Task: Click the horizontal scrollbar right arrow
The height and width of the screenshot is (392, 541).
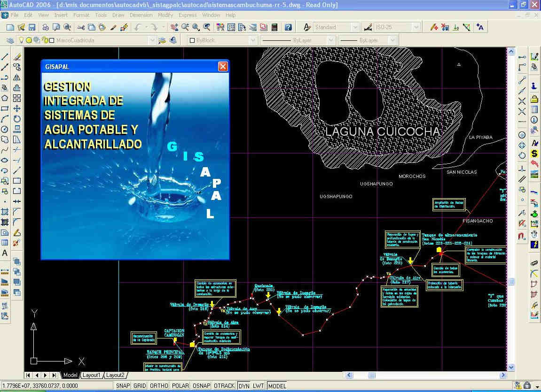Action: tap(502, 375)
